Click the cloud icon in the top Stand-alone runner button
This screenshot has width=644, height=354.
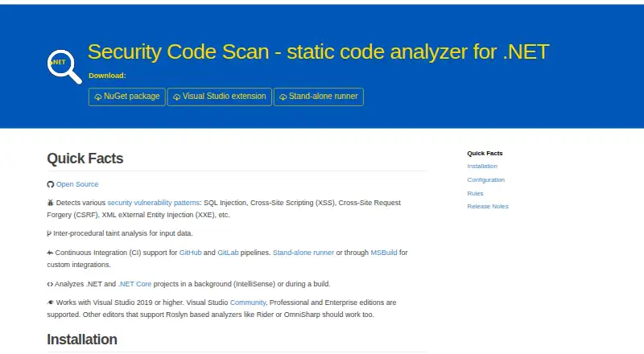283,97
